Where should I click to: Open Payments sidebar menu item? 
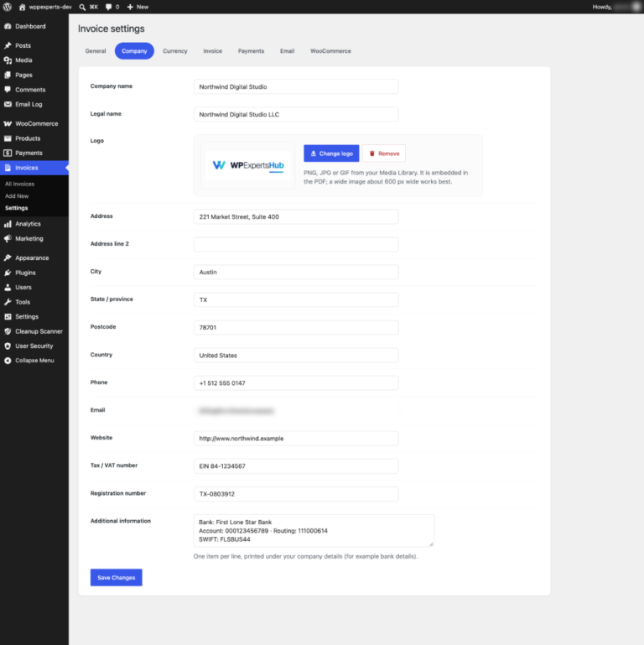(x=34, y=153)
